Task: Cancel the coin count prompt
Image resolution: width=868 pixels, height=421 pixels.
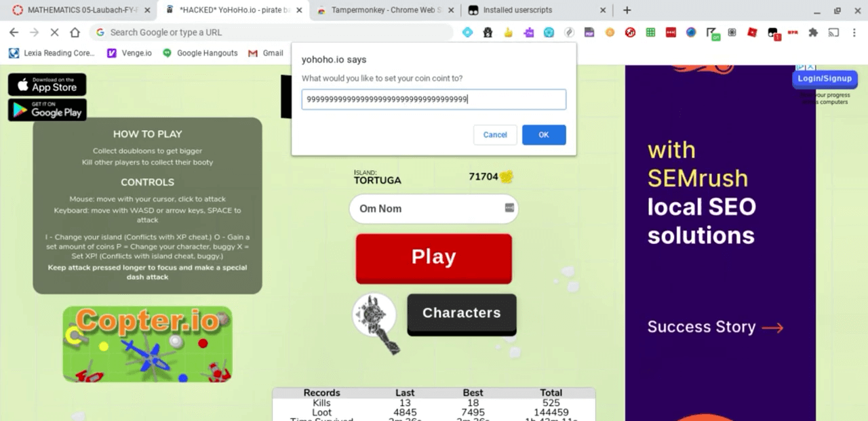Action: click(x=495, y=135)
